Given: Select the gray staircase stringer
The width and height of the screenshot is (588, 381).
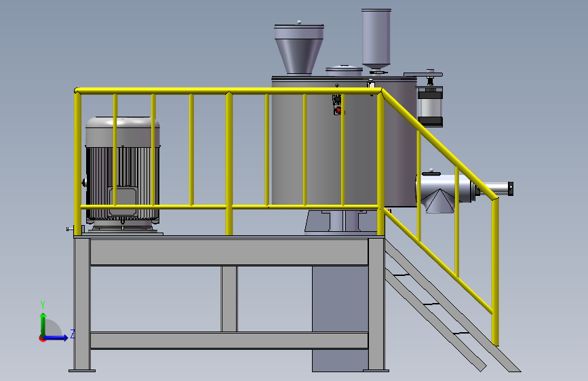Looking at the screenshot, I should click(x=452, y=306).
